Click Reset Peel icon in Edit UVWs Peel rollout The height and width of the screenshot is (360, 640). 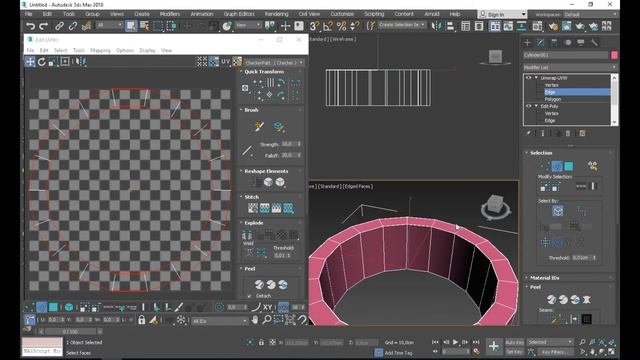click(282, 284)
